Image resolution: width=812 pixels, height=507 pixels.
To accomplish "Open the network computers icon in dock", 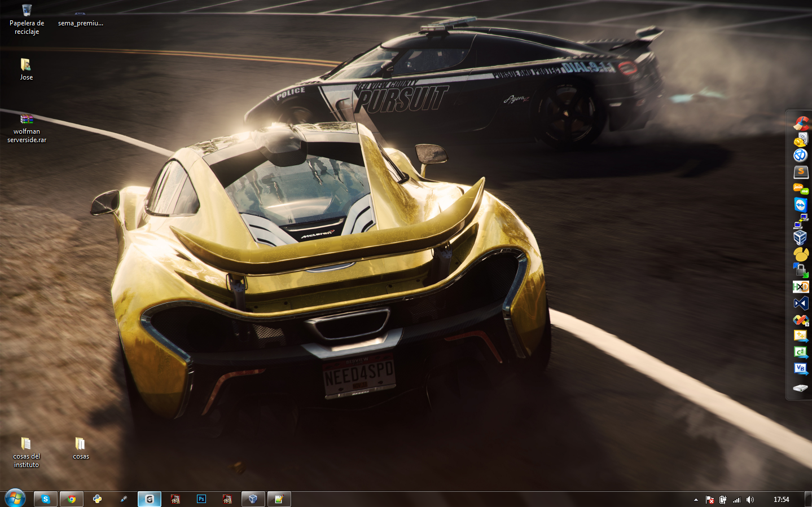I will coord(801,221).
